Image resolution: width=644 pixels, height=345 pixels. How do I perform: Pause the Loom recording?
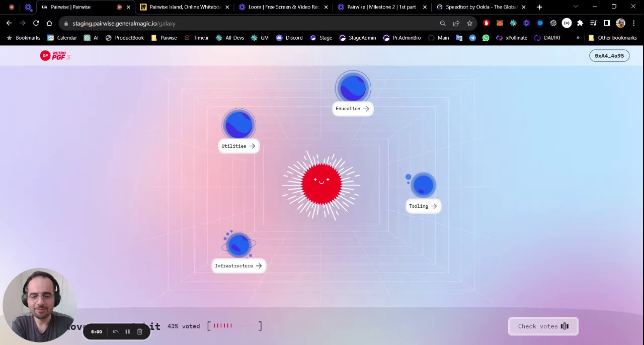127,332
